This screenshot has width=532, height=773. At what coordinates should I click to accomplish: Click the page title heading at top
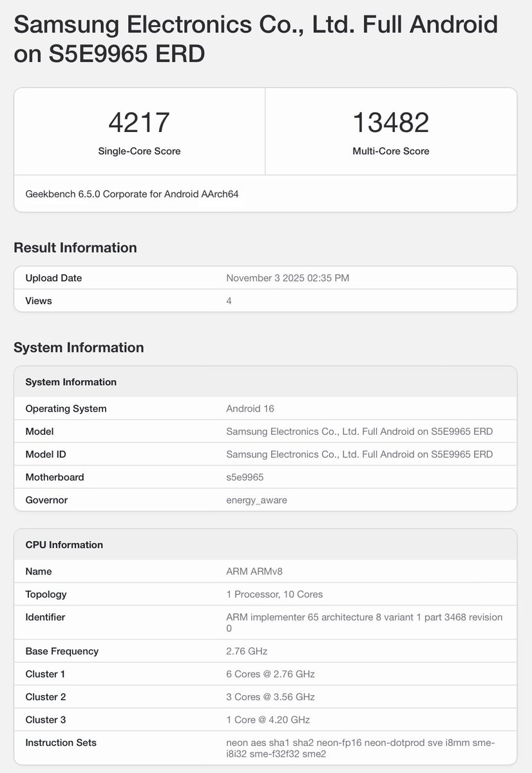coord(256,39)
